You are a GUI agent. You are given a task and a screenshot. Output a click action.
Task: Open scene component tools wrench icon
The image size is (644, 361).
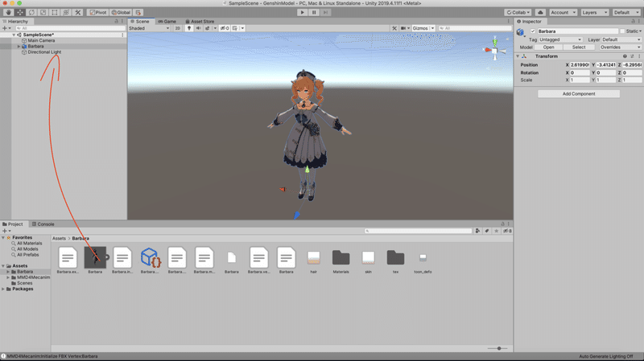pyautogui.click(x=394, y=28)
